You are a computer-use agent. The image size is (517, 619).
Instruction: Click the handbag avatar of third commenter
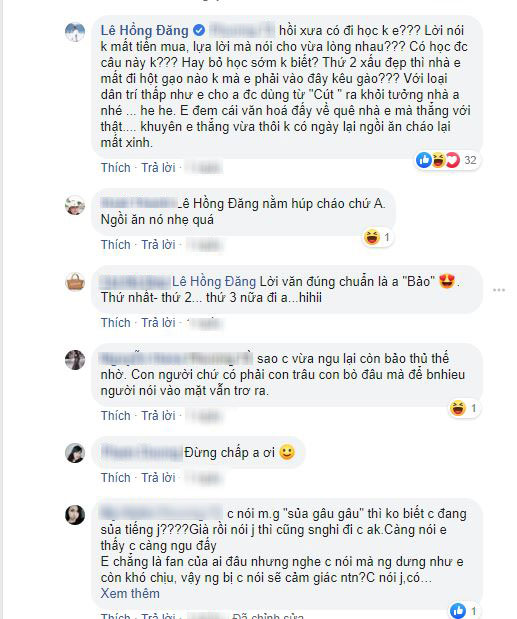75,282
